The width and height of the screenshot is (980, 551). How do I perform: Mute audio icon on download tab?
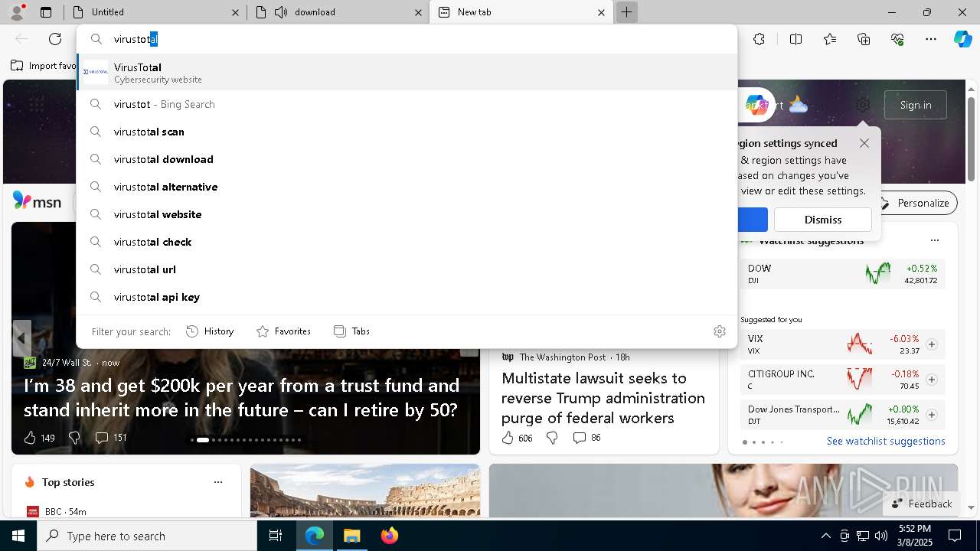[281, 12]
